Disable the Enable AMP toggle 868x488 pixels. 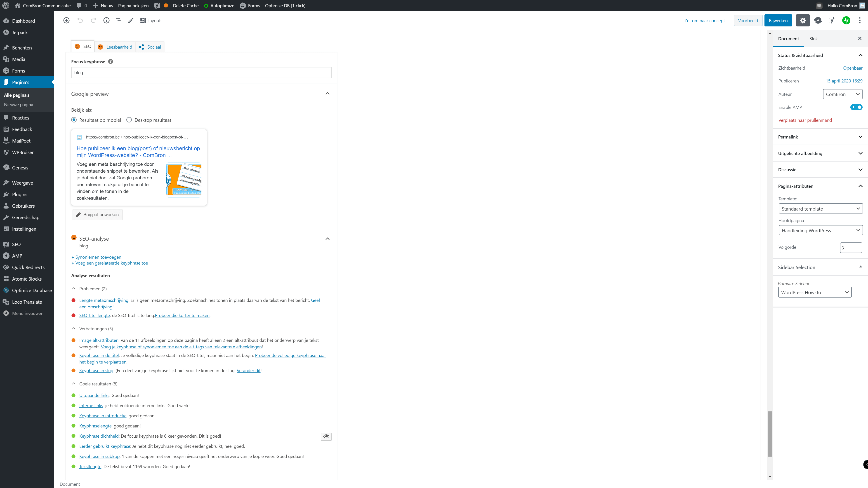(856, 107)
